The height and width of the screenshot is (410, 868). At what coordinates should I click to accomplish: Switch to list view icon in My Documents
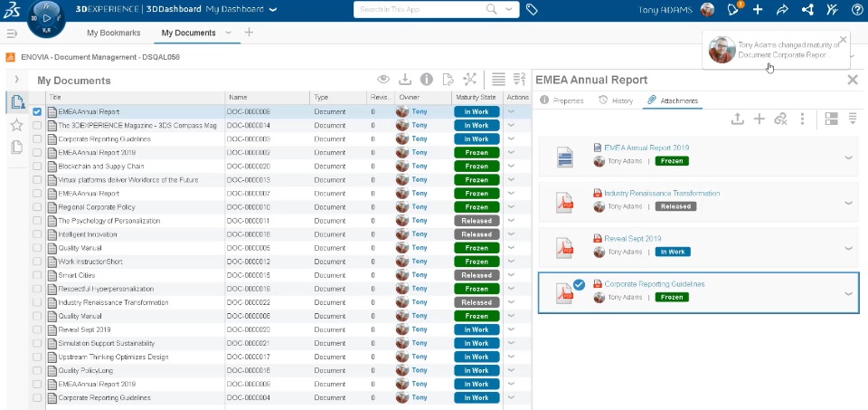point(498,80)
